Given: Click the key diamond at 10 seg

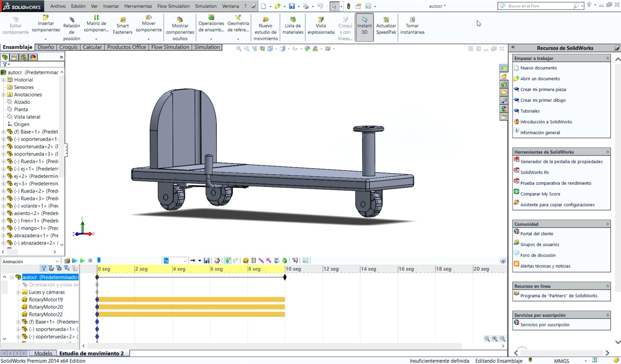Looking at the screenshot, I should click(x=285, y=277).
